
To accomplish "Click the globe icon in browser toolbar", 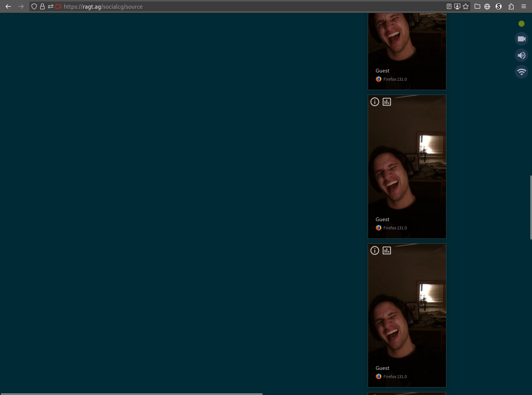I will (x=487, y=6).
